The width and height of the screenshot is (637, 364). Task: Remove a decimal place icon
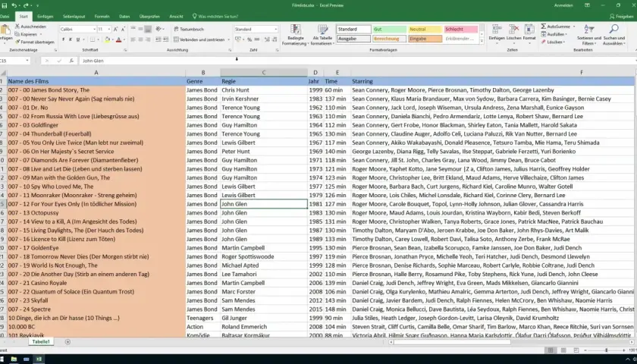tap(275, 39)
